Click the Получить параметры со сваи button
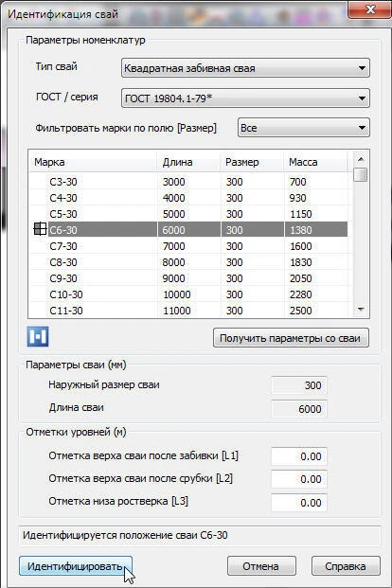 [291, 338]
